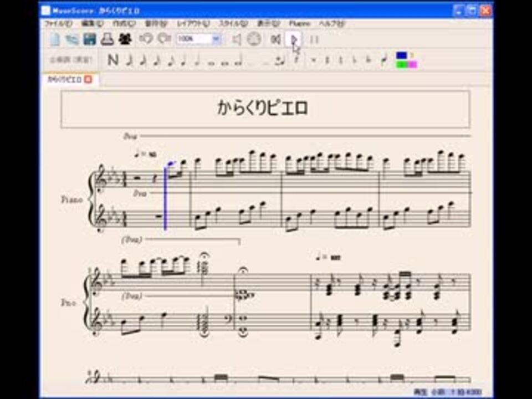Select the second tempo marking in second system
The height and width of the screenshot is (399, 532).
pos(328,258)
